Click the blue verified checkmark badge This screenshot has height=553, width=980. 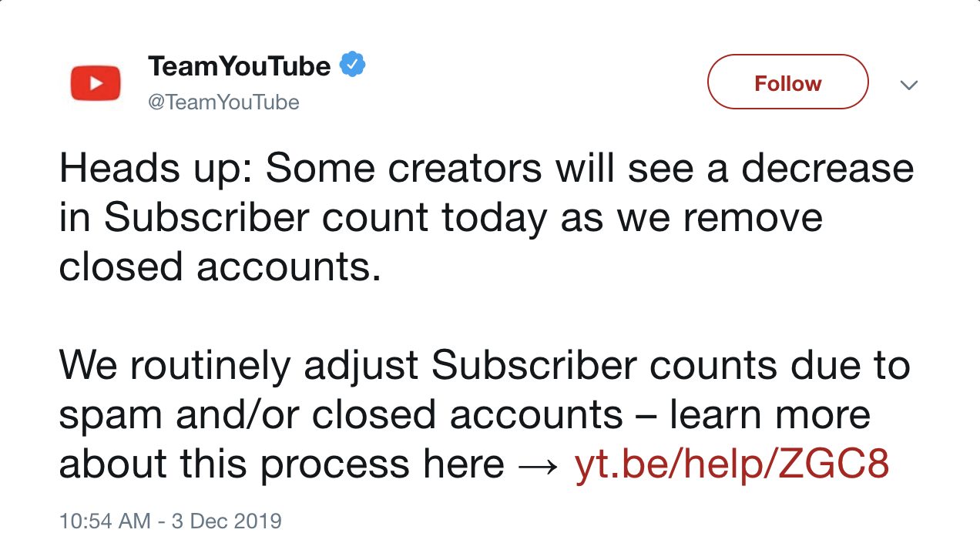coord(352,66)
